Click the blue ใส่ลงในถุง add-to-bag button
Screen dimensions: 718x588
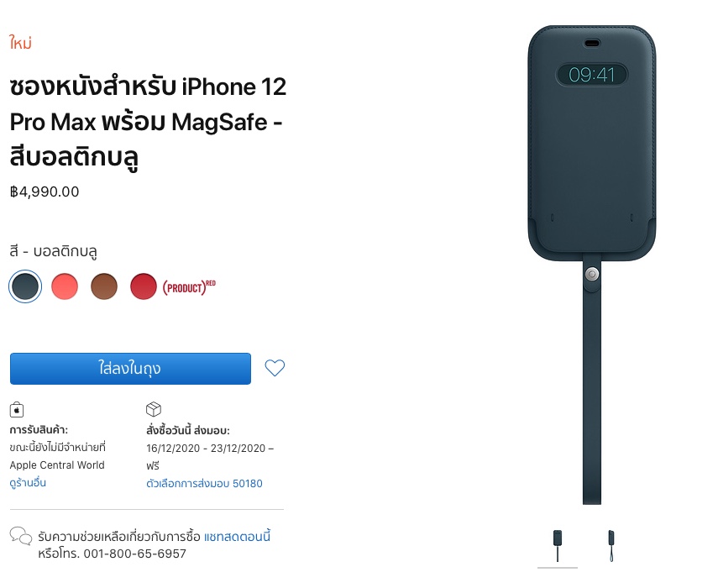pyautogui.click(x=130, y=369)
